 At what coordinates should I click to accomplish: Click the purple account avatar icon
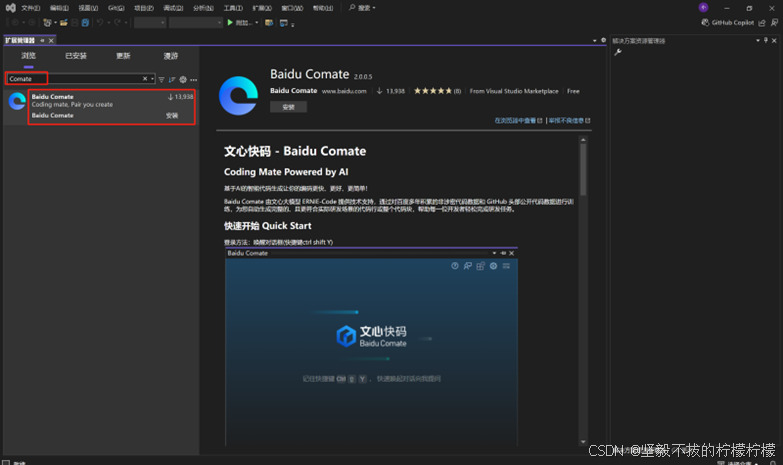703,7
